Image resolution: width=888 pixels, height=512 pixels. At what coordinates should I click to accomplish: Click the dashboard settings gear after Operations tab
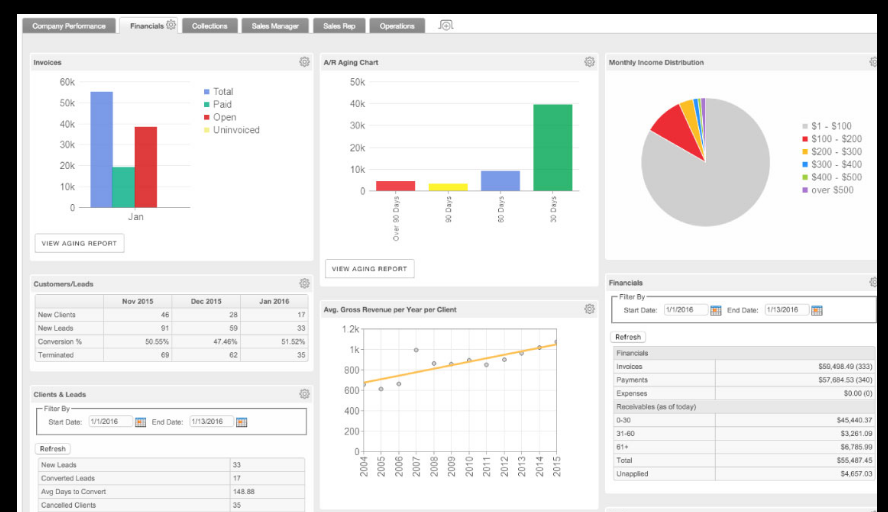(x=446, y=25)
